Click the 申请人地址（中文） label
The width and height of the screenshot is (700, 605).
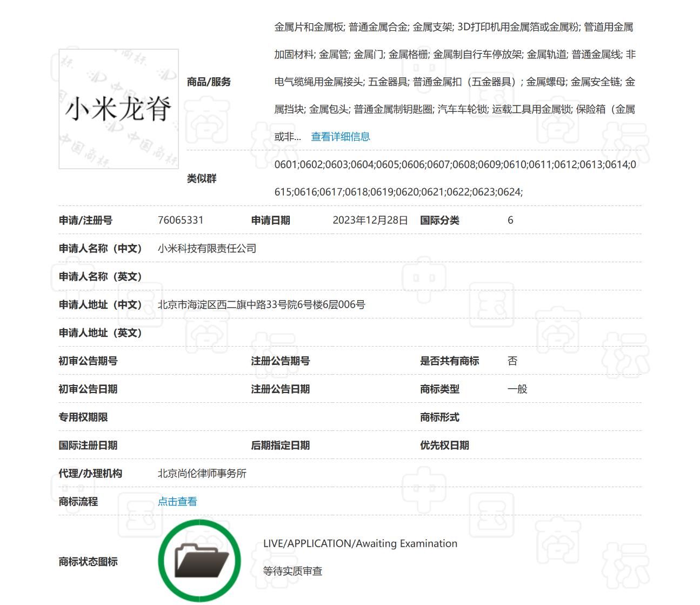101,305
